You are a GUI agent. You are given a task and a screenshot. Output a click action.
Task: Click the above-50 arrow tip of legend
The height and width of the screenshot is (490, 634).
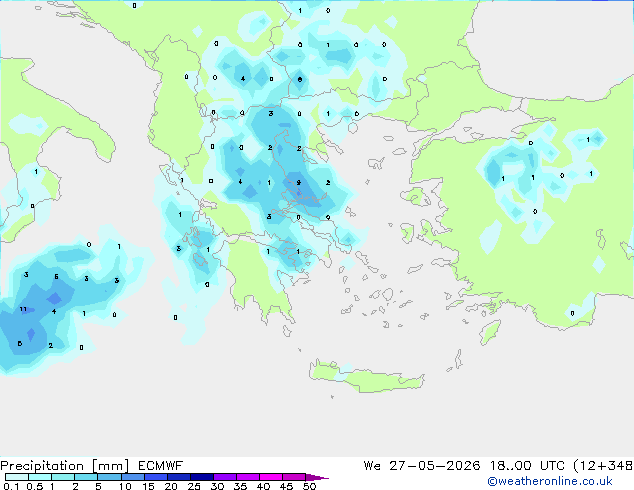[317, 477]
